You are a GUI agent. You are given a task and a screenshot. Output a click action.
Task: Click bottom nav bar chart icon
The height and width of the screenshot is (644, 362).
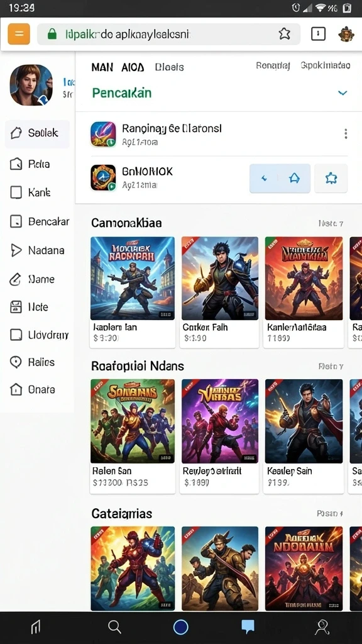36,627
